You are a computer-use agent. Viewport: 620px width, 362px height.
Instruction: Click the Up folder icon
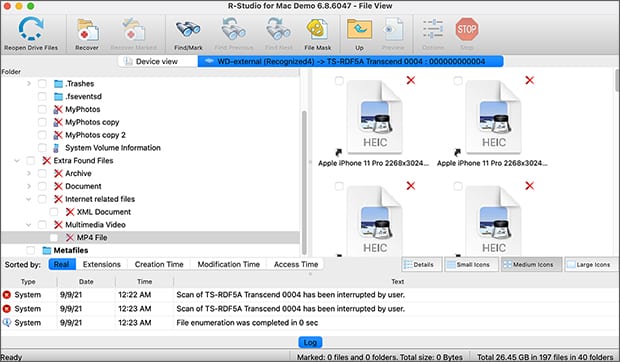pyautogui.click(x=359, y=30)
